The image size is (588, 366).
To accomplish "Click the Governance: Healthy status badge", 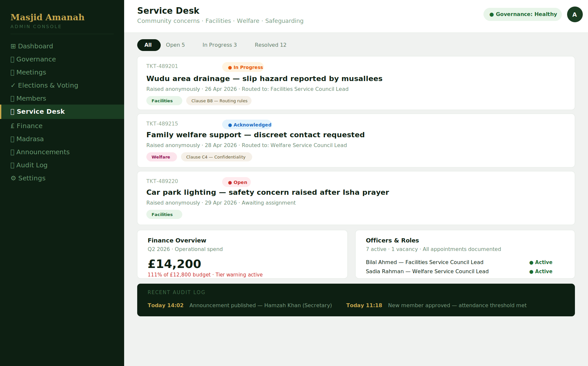I will point(523,14).
